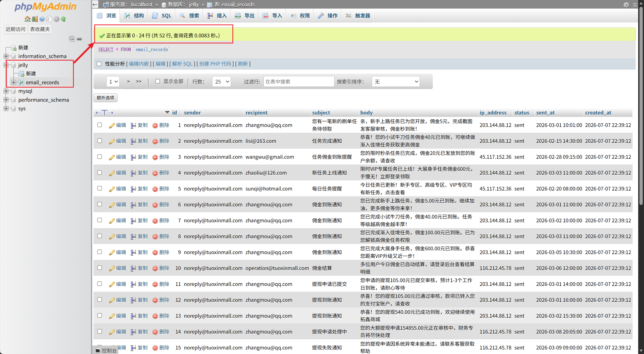The image size is (644, 354).
Task: Open the navigation panel settings gear icon
Action: pos(56,19)
